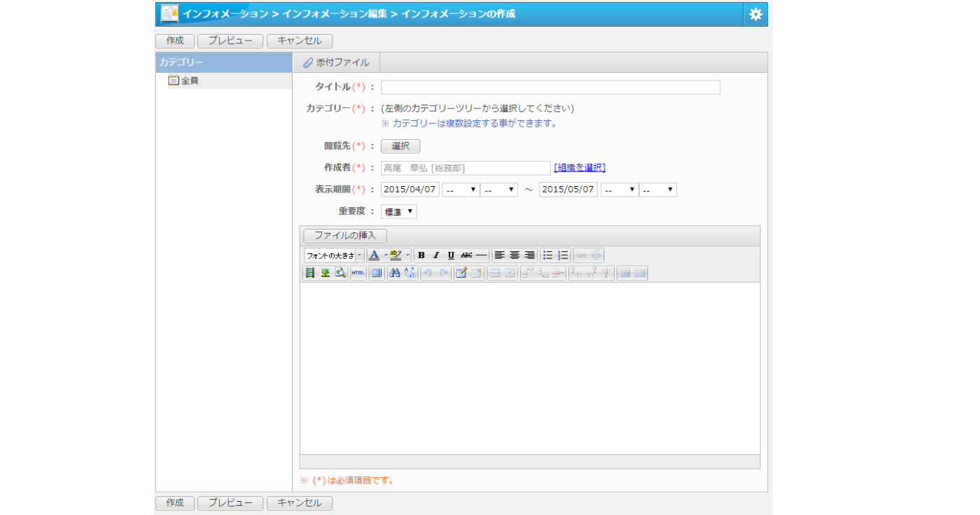Click bottom キャンセル cancel button
The image size is (980, 515).
[300, 503]
